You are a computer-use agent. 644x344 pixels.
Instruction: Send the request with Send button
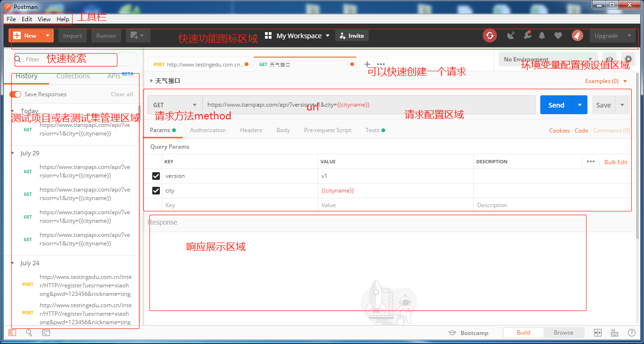tap(556, 105)
